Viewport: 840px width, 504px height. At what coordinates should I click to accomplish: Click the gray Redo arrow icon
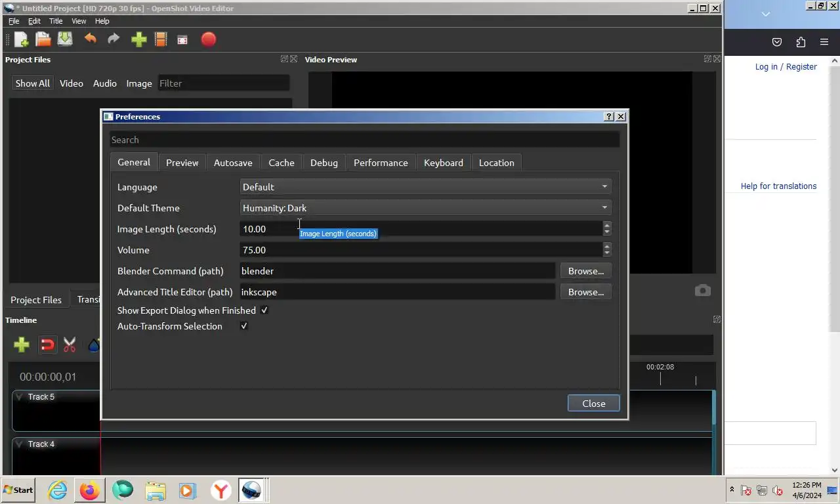114,39
